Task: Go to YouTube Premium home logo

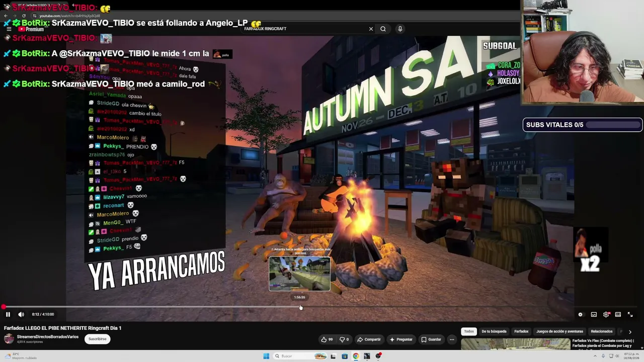Action: pyautogui.click(x=31, y=29)
